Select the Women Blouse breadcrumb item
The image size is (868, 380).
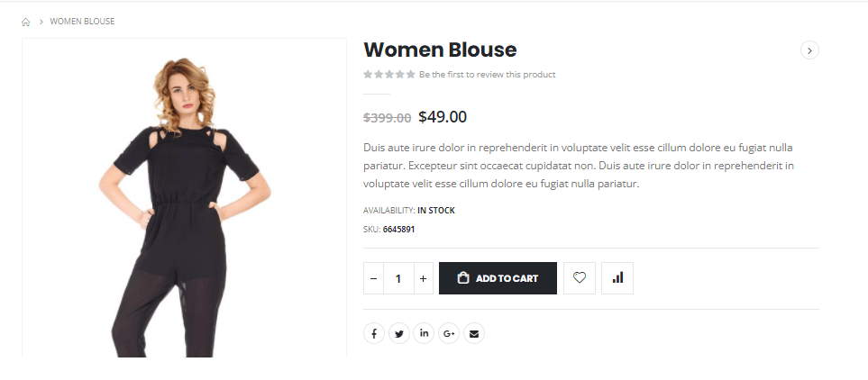[x=82, y=22]
